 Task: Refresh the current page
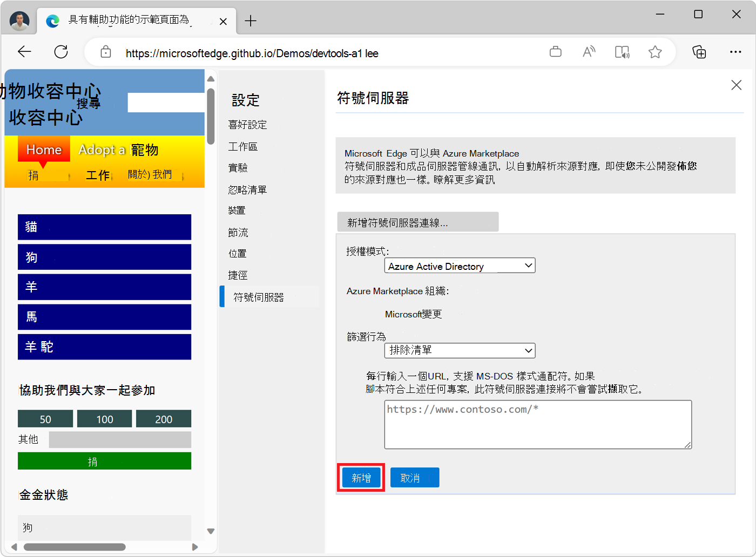[60, 51]
